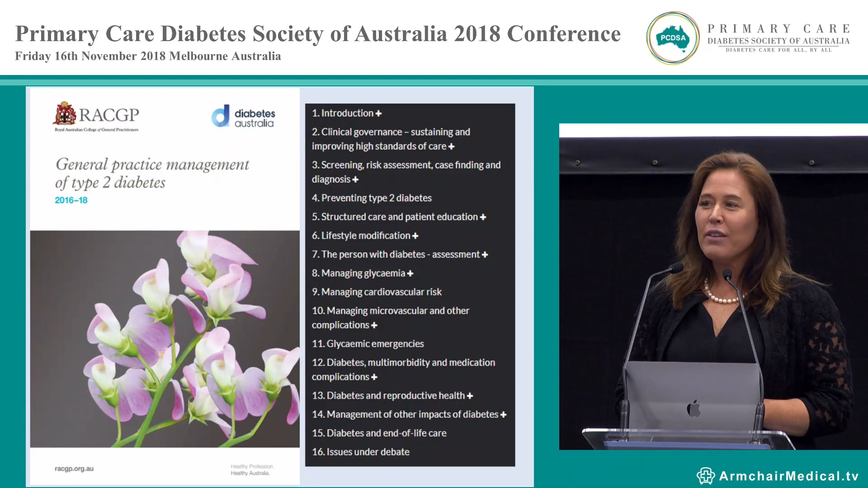Select chapter '4. Preventing type 2 diabetes'

pos(372,197)
